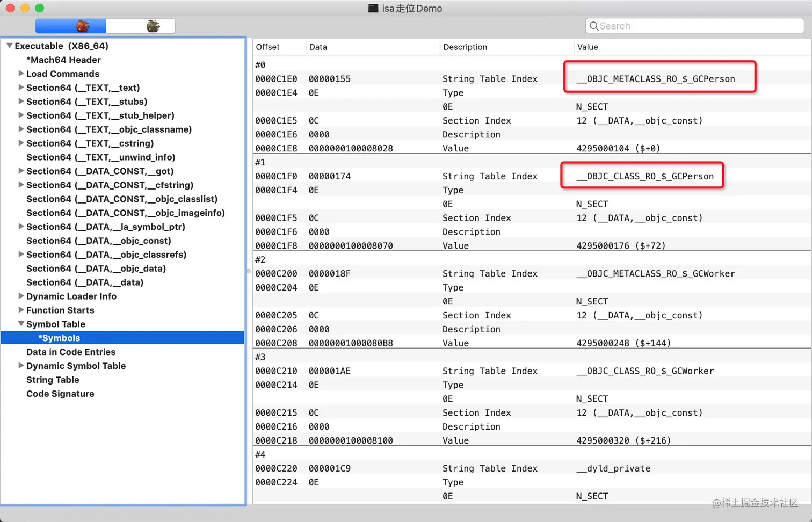812x522 pixels.
Task: Select the *Mach64 Header tree item
Action: 63,60
